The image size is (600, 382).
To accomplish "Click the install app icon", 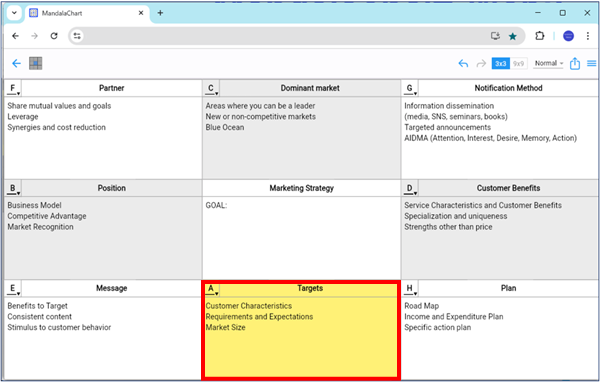I will pyautogui.click(x=496, y=36).
